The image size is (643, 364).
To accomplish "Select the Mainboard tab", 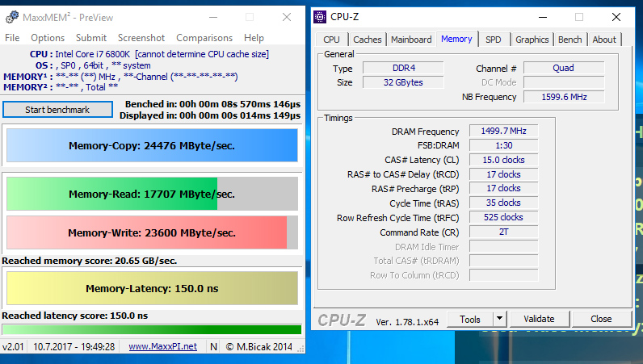I will (x=411, y=40).
